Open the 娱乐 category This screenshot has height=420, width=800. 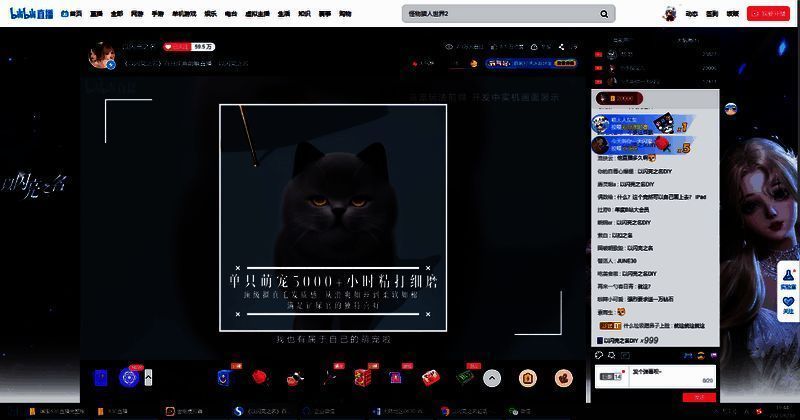point(211,14)
